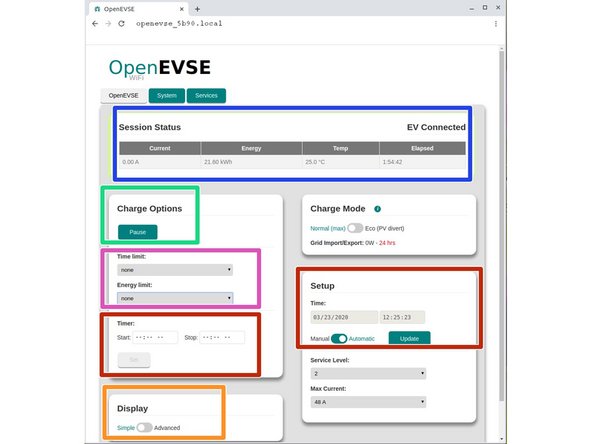
Task: Click the EV Connected status text
Action: pyautogui.click(x=436, y=127)
